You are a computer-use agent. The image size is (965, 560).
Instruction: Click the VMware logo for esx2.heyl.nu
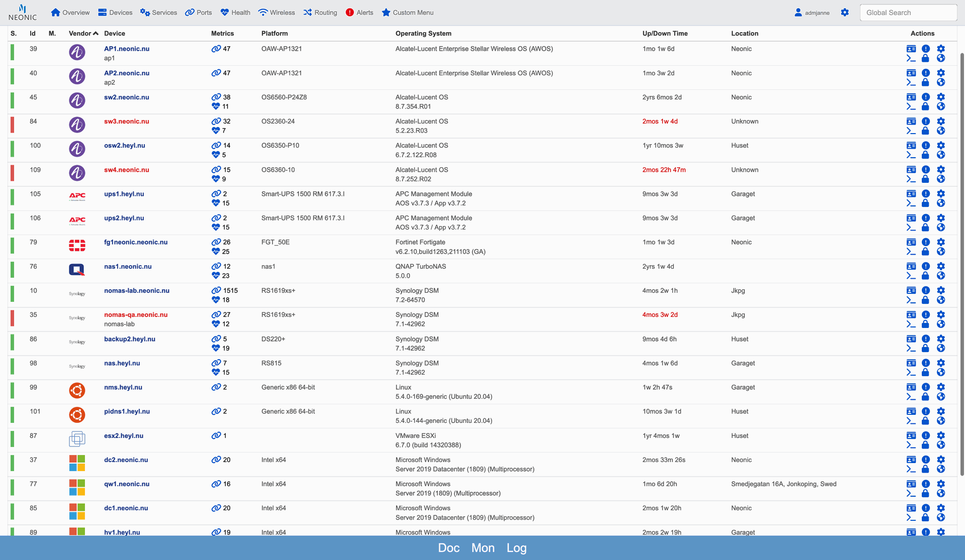pyautogui.click(x=77, y=439)
